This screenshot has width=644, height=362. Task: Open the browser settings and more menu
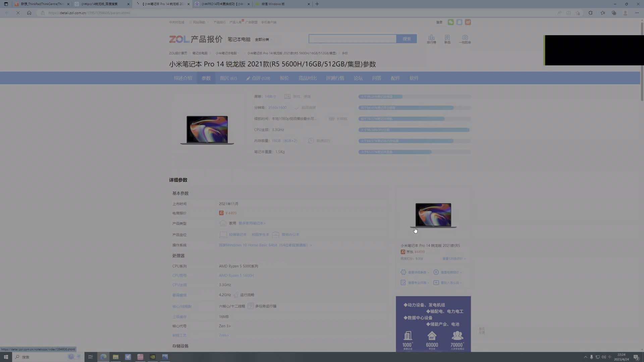coord(637,13)
